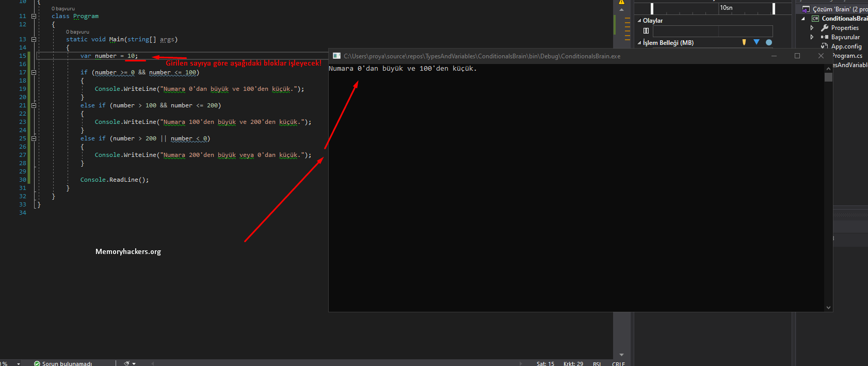Click the console vertical scrollbar thumb
This screenshot has width=868, height=366.
(828, 77)
